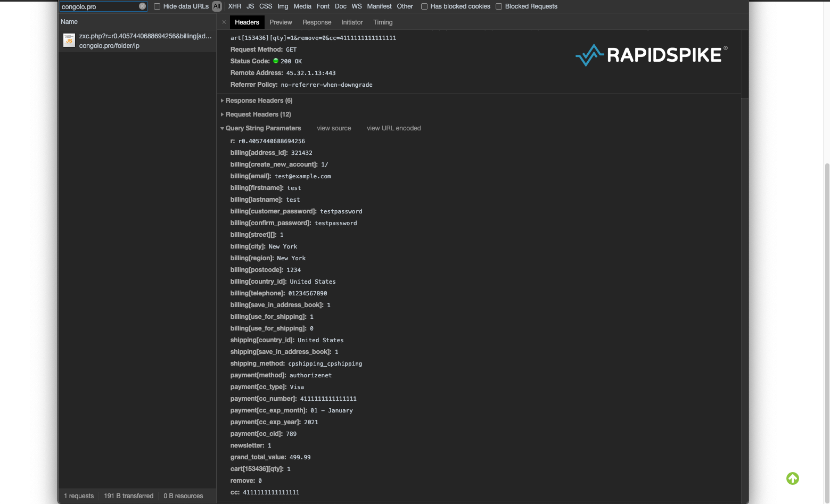Click the shipping[country_id] United States value

point(321,340)
